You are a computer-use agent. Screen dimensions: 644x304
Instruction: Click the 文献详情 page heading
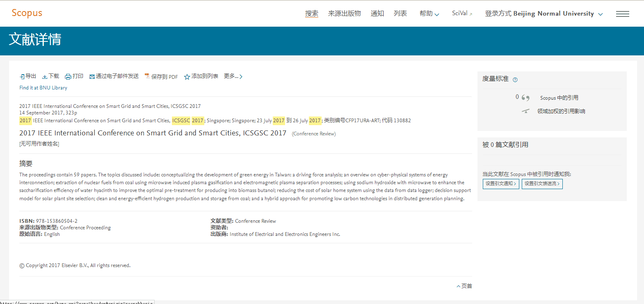(35, 39)
